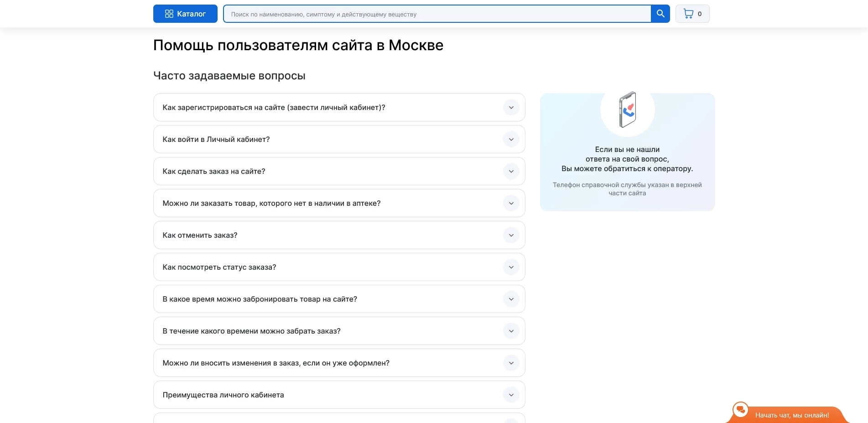Expand 'Как отменить заказ?'
The height and width of the screenshot is (423, 868).
click(511, 235)
